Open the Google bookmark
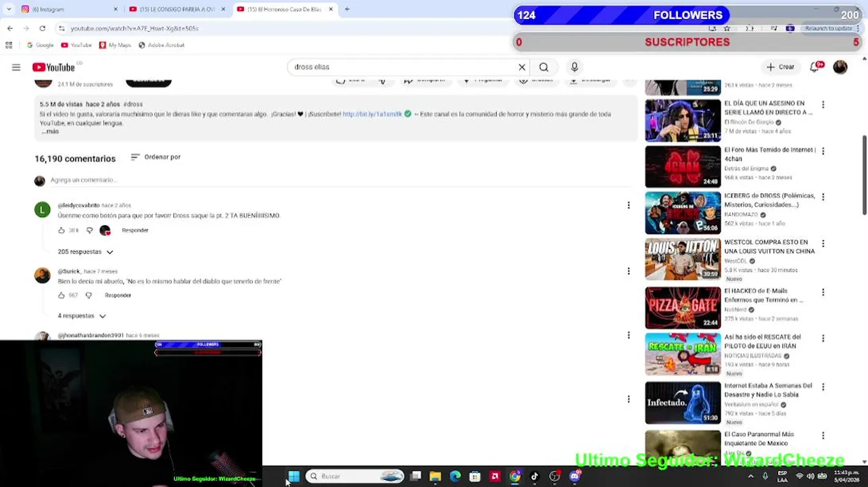Viewport: 868px width, 487px height. tap(40, 45)
